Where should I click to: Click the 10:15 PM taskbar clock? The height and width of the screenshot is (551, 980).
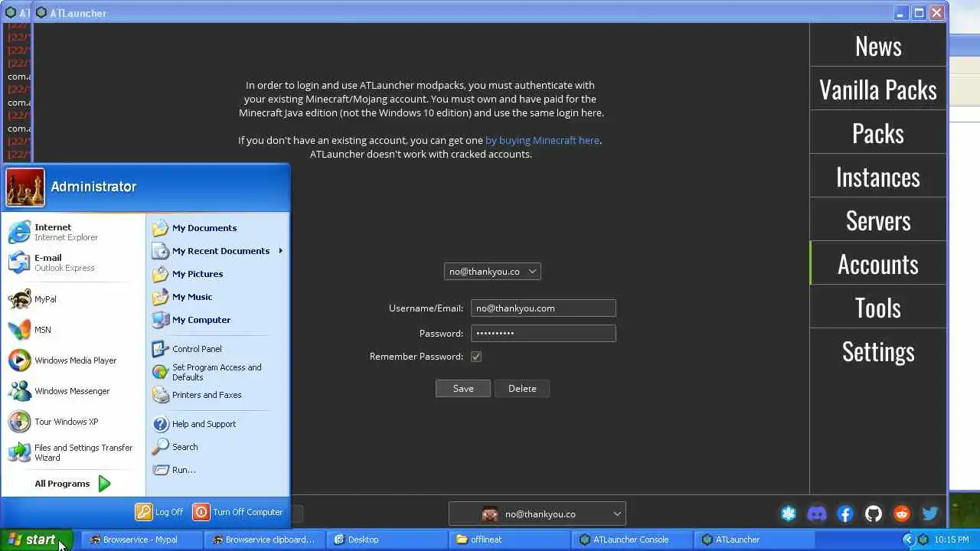click(x=952, y=540)
